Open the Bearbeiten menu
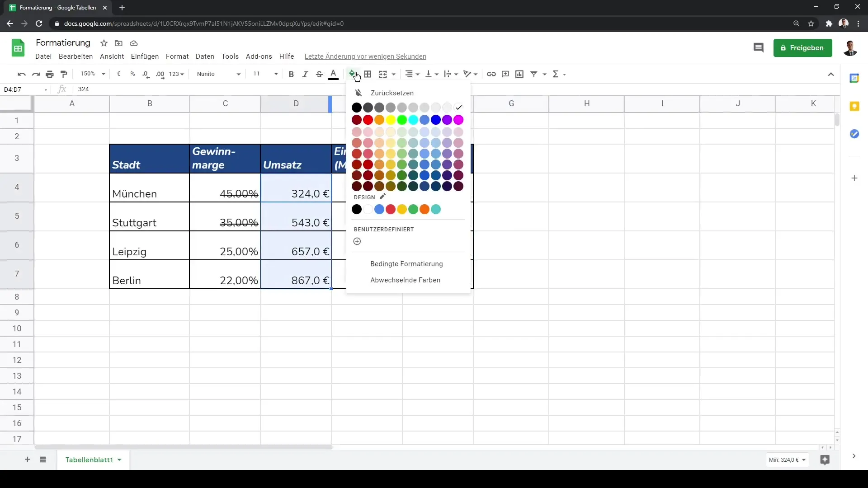The height and width of the screenshot is (488, 868). pyautogui.click(x=75, y=56)
